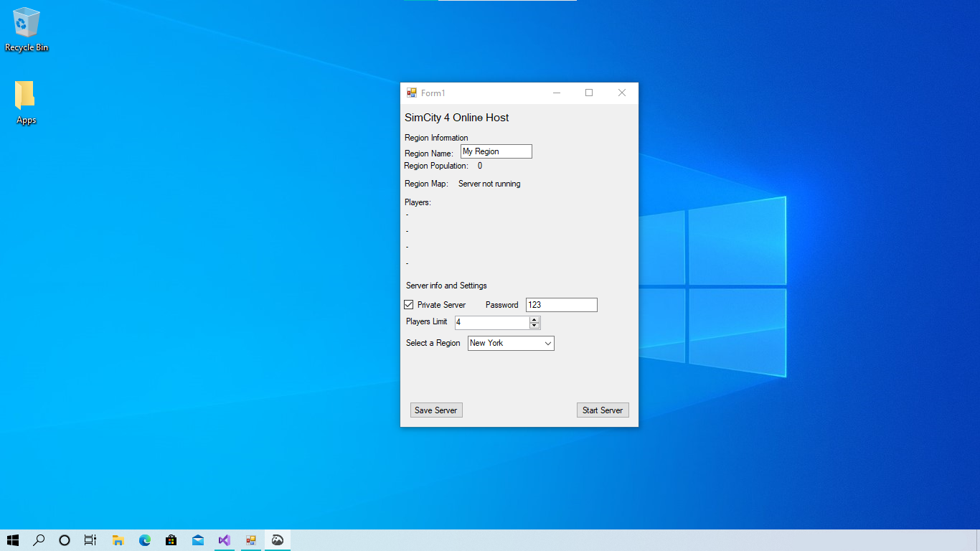Open taskbar search magnifier icon

39,540
